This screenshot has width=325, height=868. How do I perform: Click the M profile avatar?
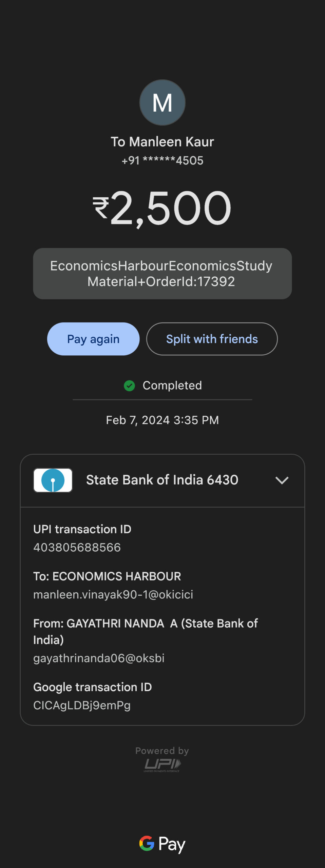(162, 103)
